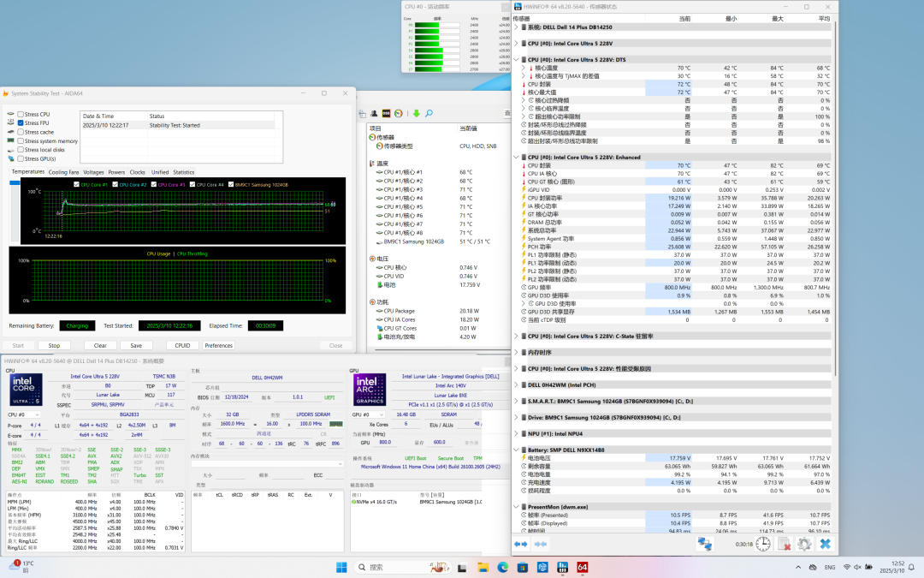The image size is (924, 578).
Task: Show hidden tray icons chevron
Action: [798, 568]
